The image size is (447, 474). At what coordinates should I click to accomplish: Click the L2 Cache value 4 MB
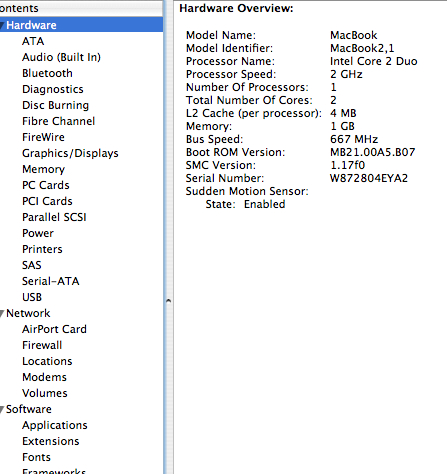pyautogui.click(x=343, y=113)
